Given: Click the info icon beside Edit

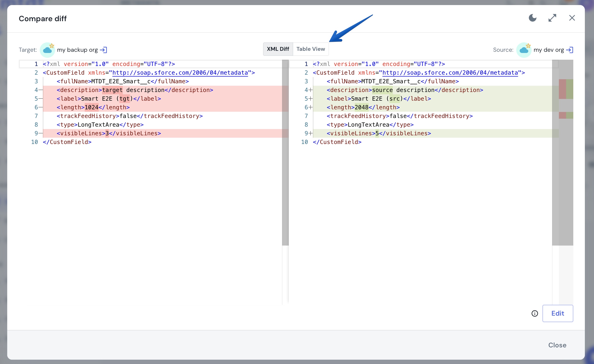Looking at the screenshot, I should click(535, 313).
